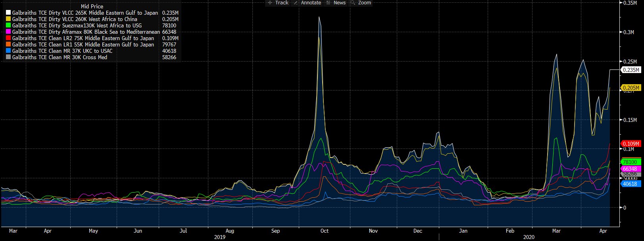
Task: Click the green 78100 axis price tag
Action: [630, 162]
